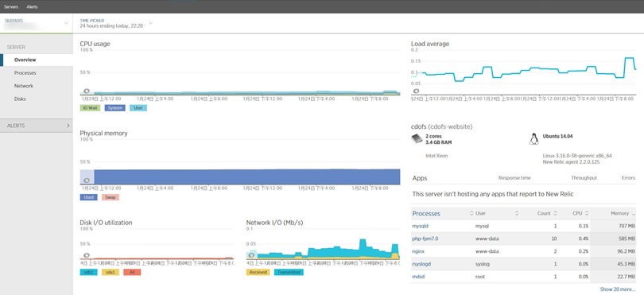Sort the table by the Processes column arrows
Viewport: 644px width, 295px height.
tap(471, 214)
